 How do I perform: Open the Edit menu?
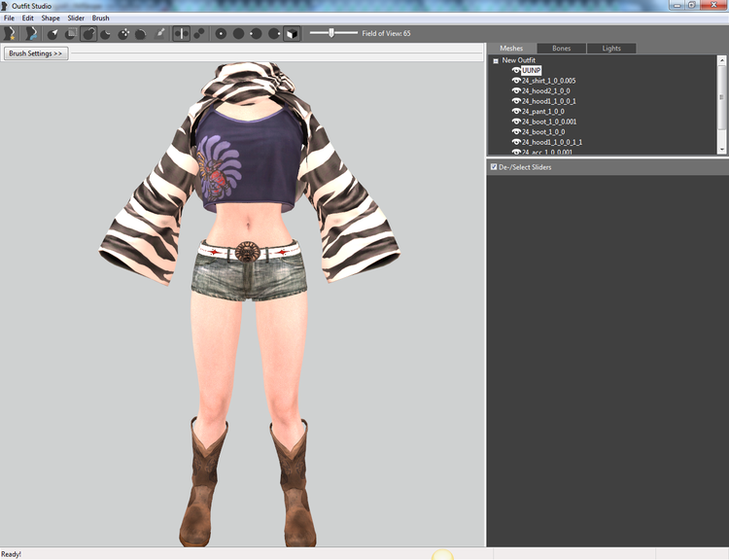[x=28, y=18]
